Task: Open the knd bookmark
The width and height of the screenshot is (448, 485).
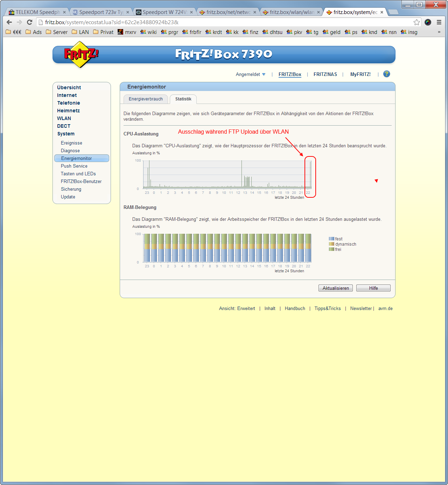Action: [x=370, y=32]
